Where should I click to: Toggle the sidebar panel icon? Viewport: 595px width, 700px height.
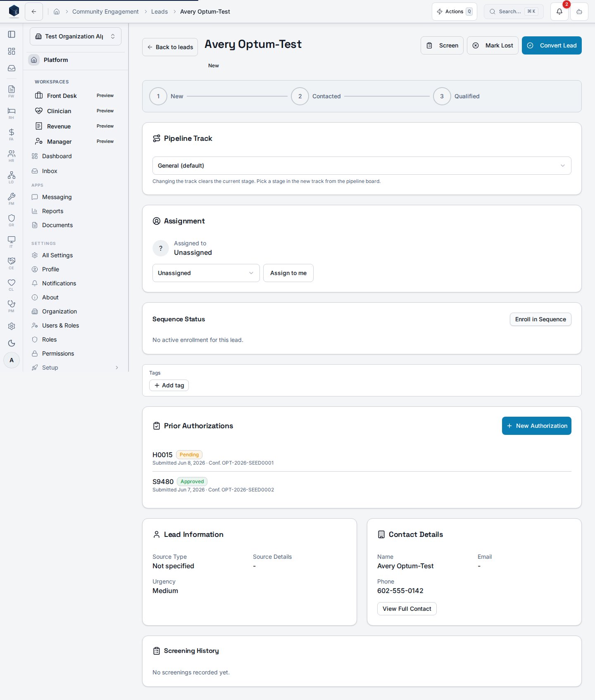pyautogui.click(x=12, y=34)
